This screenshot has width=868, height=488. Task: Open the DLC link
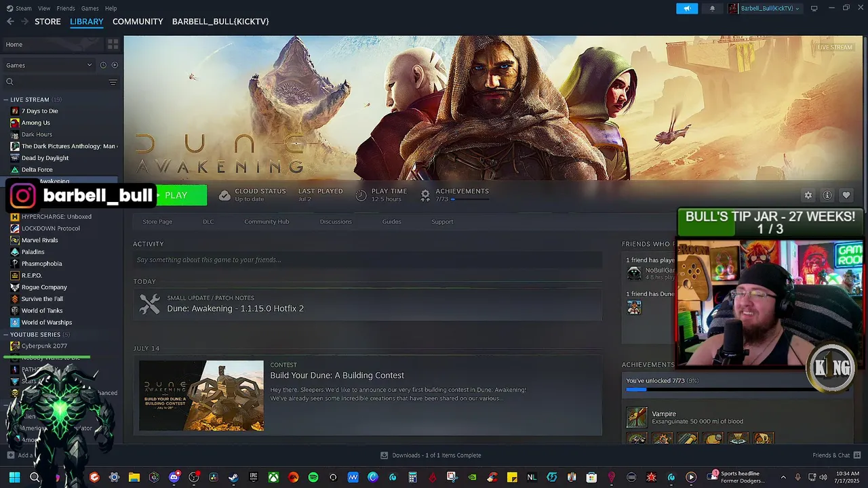click(208, 222)
